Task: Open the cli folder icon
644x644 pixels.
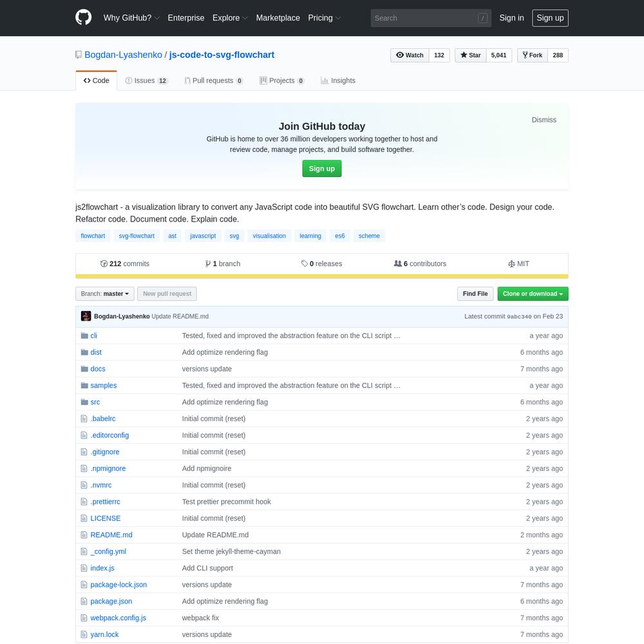Action: (x=84, y=336)
